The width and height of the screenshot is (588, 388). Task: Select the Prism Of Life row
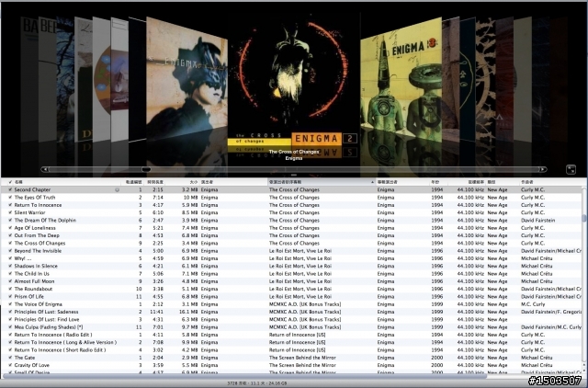(291, 296)
